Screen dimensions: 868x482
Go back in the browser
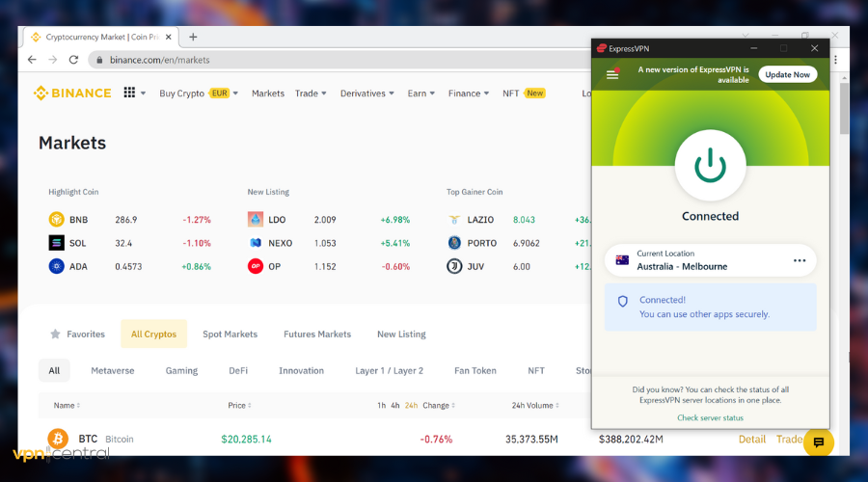[32, 60]
